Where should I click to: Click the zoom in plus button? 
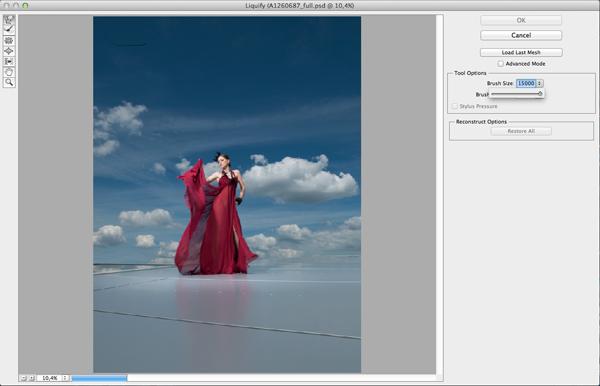click(x=32, y=378)
